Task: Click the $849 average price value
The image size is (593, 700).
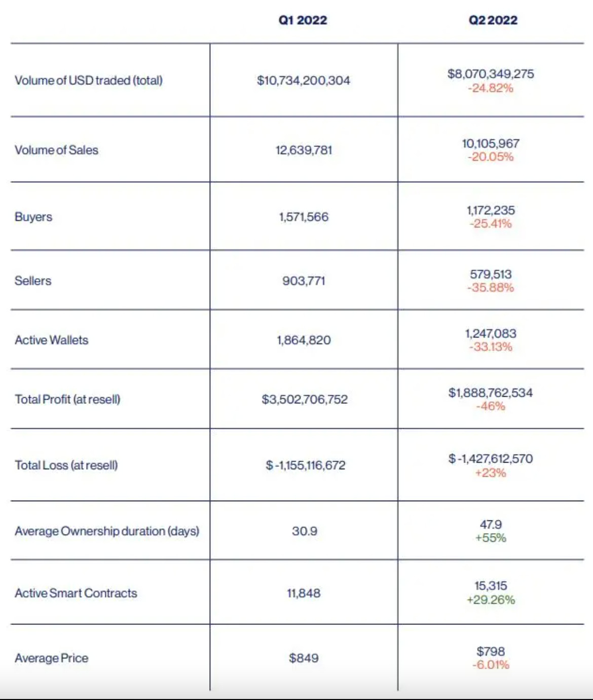Action: point(304,658)
